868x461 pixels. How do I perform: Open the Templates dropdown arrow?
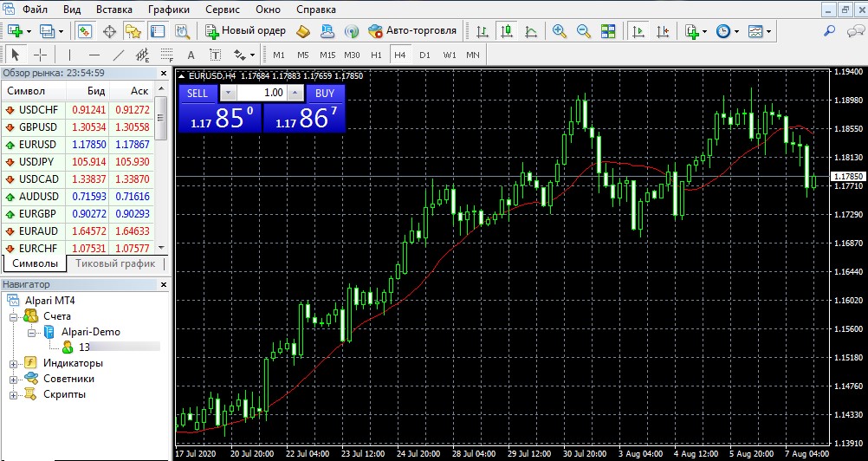[769, 32]
